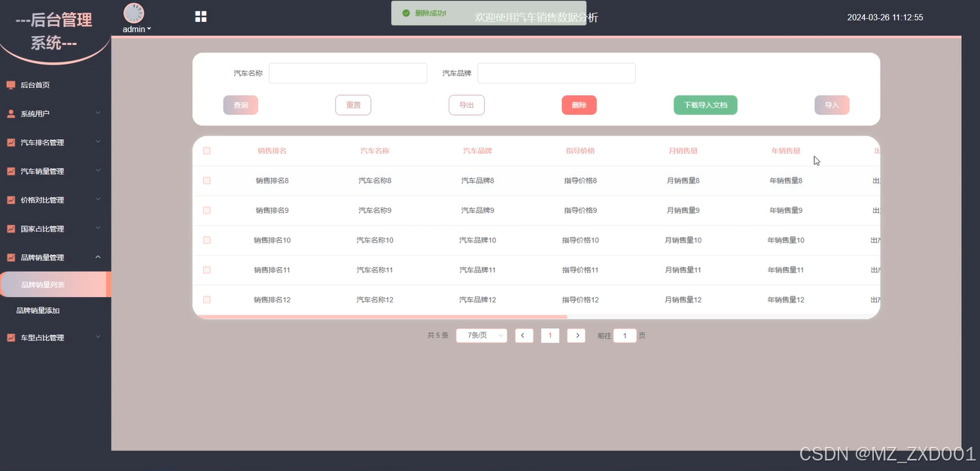This screenshot has height=471, width=980.
Task: Click the green success check icon
Action: point(406,13)
